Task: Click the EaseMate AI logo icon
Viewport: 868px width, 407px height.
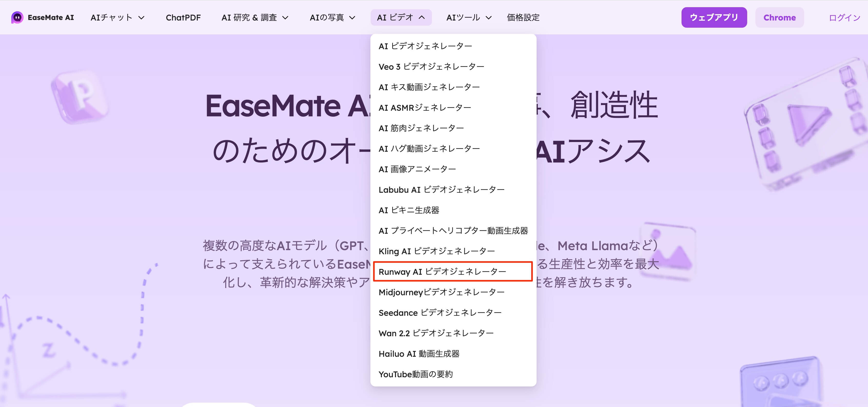Action: [17, 17]
